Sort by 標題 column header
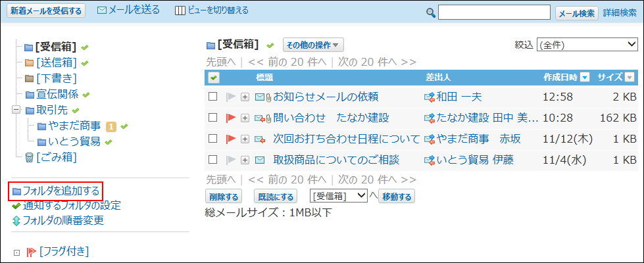The height and width of the screenshot is (263, 644). 264,77
